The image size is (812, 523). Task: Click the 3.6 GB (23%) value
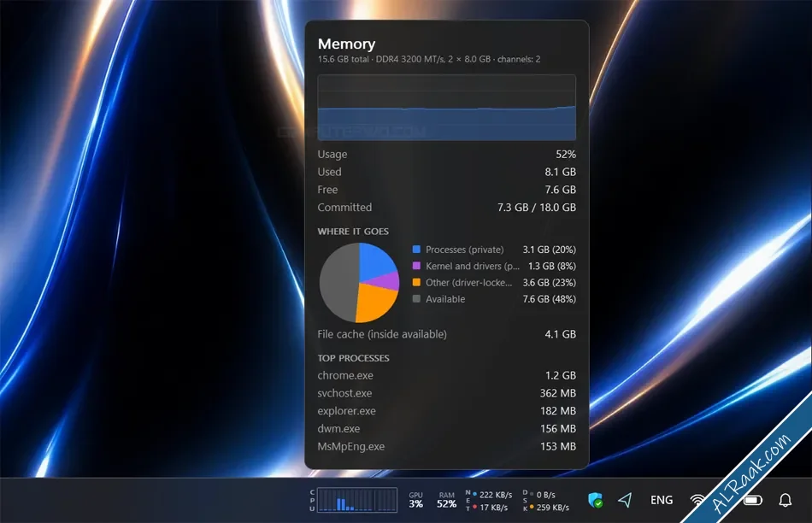[549, 283]
